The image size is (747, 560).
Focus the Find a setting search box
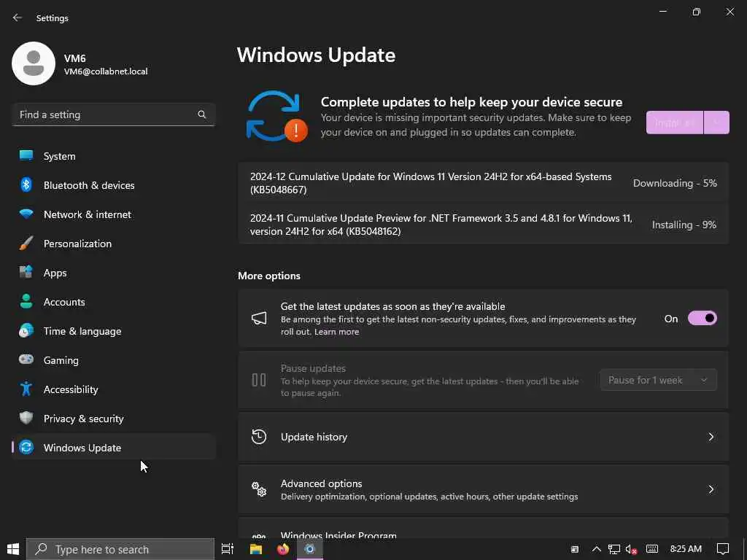pyautogui.click(x=113, y=114)
